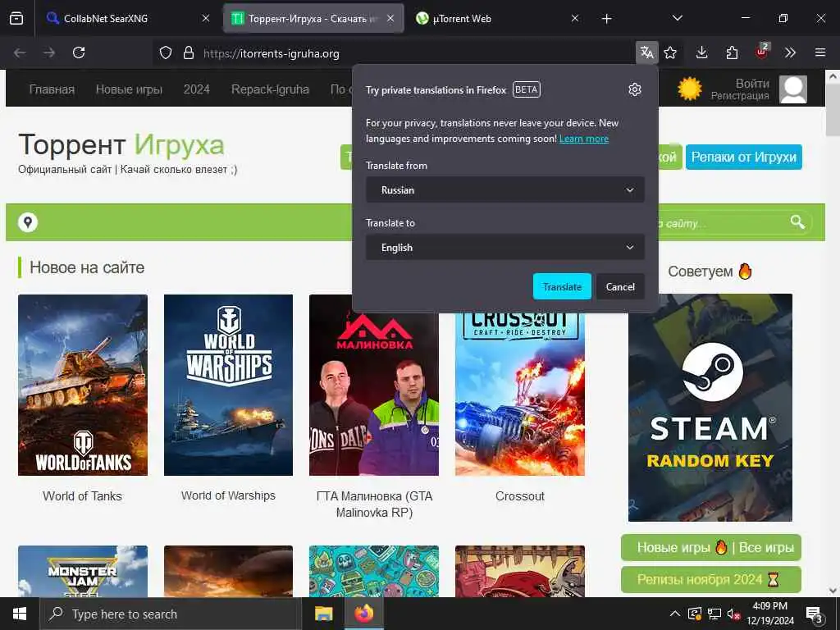Open Новые игры menu item
840x630 pixels.
[129, 89]
